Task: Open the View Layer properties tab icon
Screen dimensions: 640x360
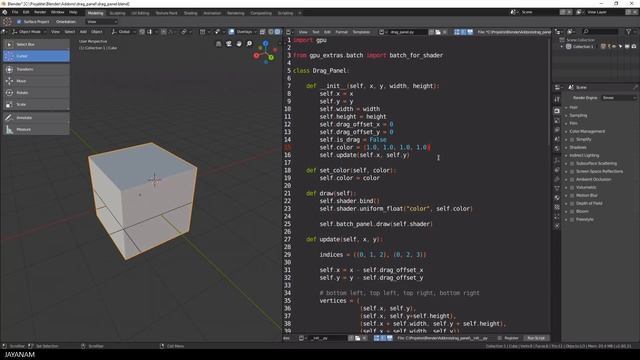Action: [557, 130]
